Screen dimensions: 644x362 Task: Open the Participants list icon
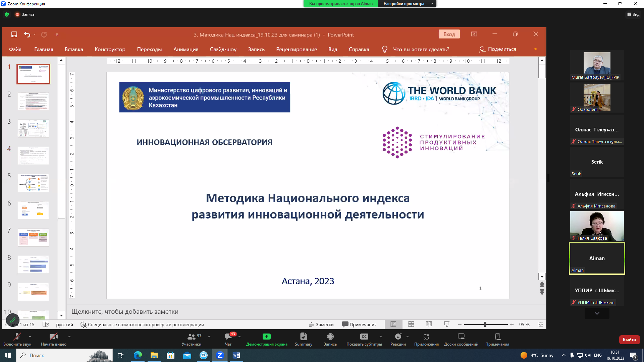tap(192, 337)
